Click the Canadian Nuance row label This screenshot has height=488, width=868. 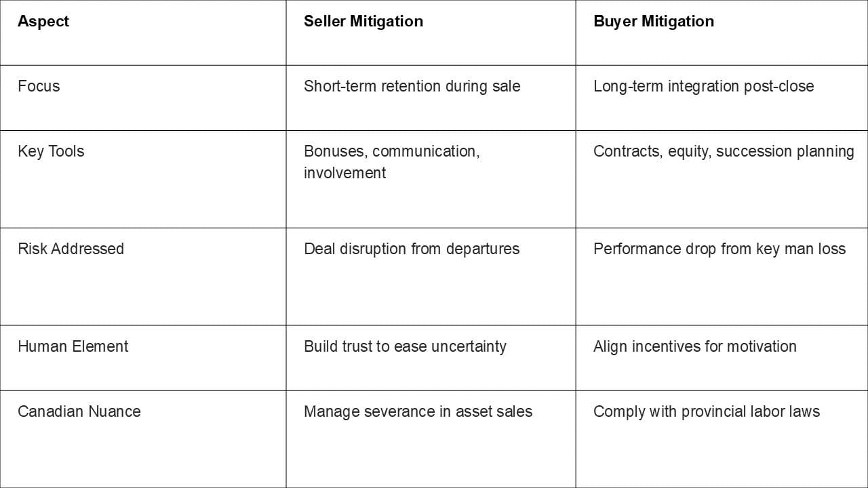point(79,411)
